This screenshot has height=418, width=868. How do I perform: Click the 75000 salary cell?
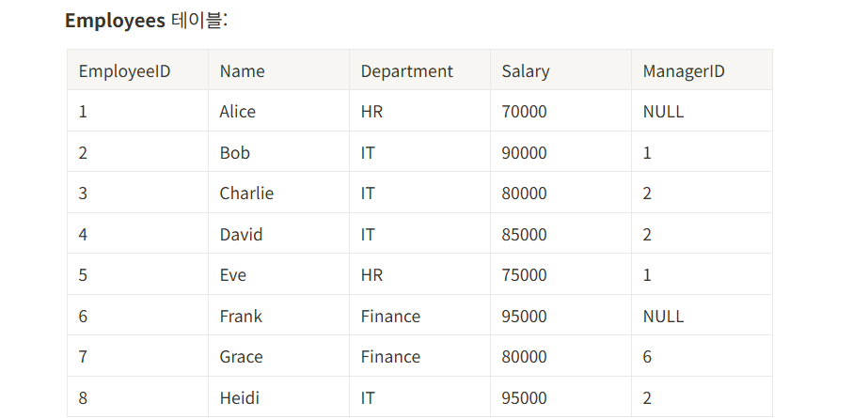524,275
